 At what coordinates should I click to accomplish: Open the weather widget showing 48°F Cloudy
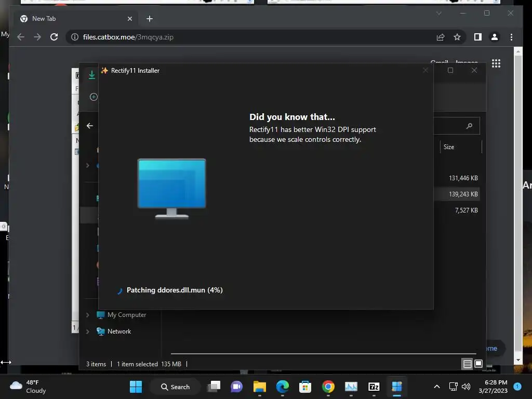click(28, 387)
